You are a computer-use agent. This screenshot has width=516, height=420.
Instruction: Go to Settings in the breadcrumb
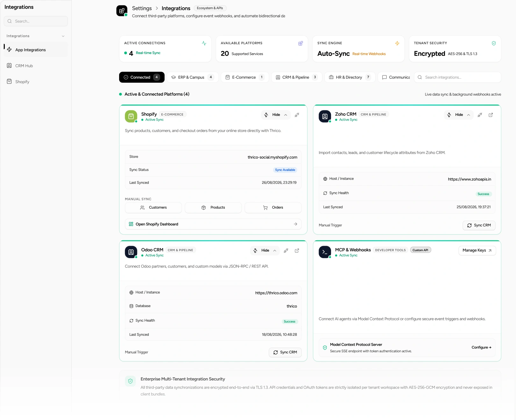tap(142, 8)
